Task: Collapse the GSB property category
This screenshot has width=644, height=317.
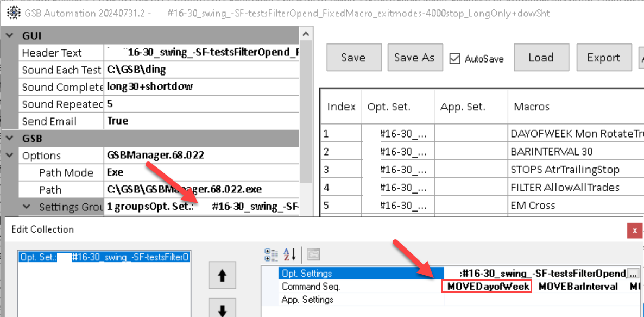Action: pos(9,138)
